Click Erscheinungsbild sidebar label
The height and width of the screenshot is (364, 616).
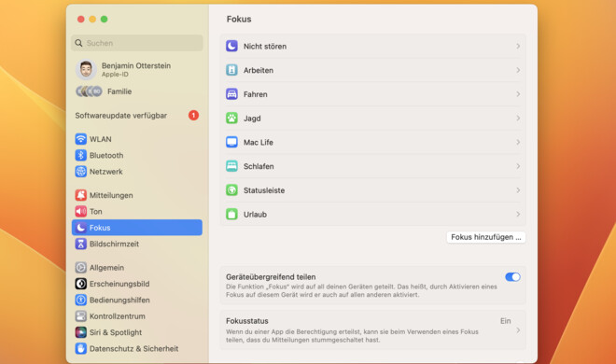coord(119,284)
